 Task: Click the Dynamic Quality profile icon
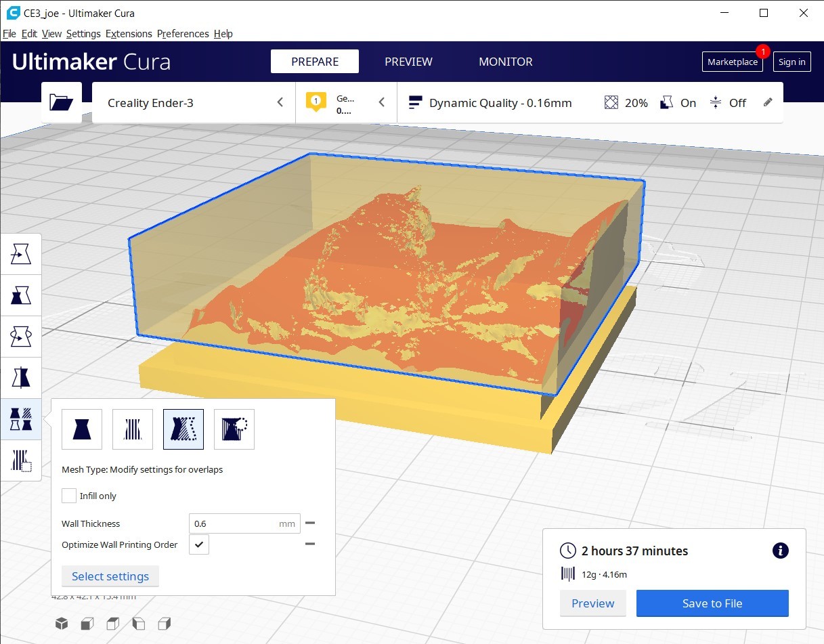(x=416, y=103)
